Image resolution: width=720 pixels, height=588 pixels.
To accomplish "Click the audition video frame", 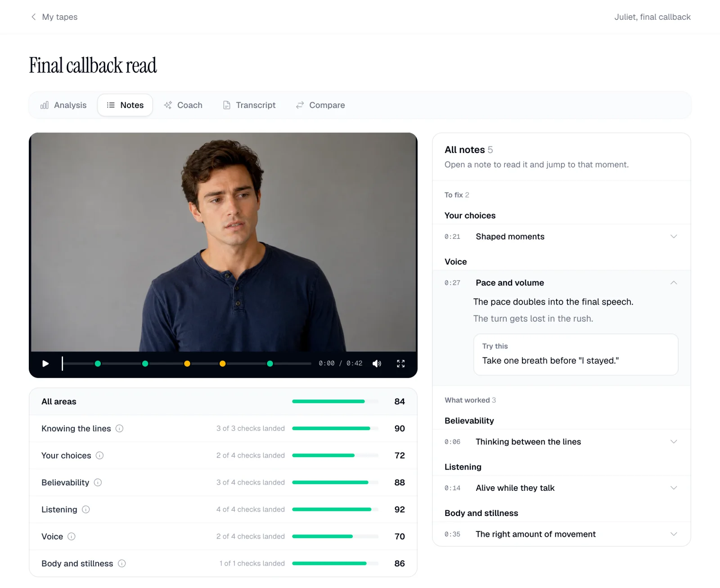I will pyautogui.click(x=223, y=242).
